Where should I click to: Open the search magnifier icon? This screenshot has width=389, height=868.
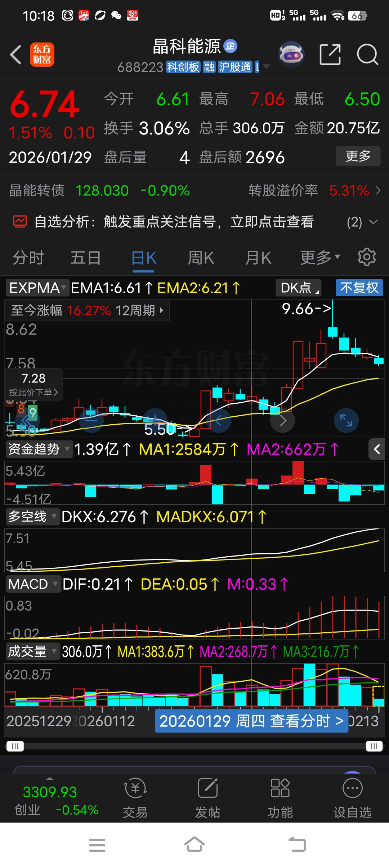(367, 55)
